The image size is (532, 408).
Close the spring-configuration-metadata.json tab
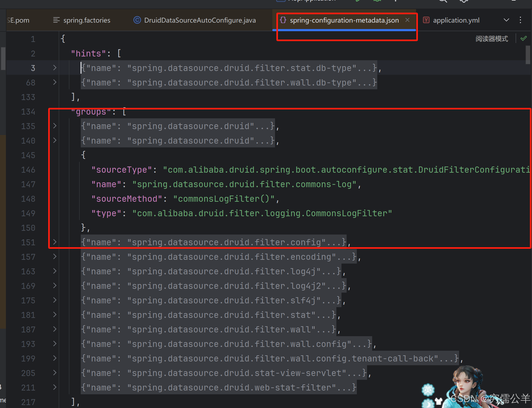[407, 20]
